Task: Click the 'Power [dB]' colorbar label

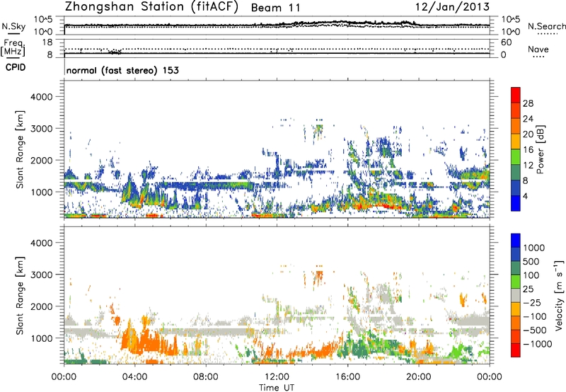Action: [x=540, y=149]
